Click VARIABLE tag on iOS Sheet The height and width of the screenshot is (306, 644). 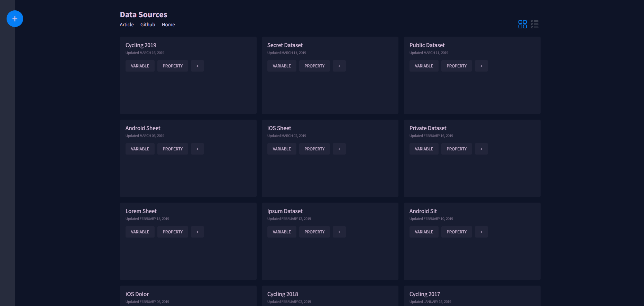pos(282,149)
